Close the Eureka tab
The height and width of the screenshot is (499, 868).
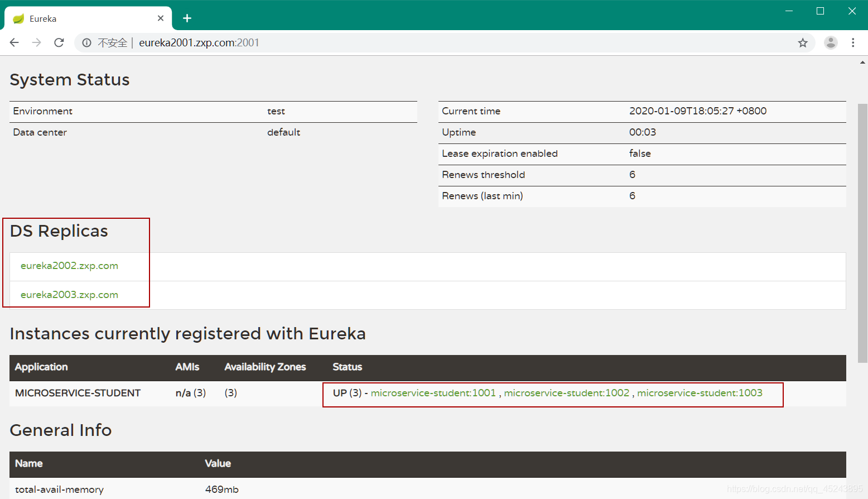161,18
